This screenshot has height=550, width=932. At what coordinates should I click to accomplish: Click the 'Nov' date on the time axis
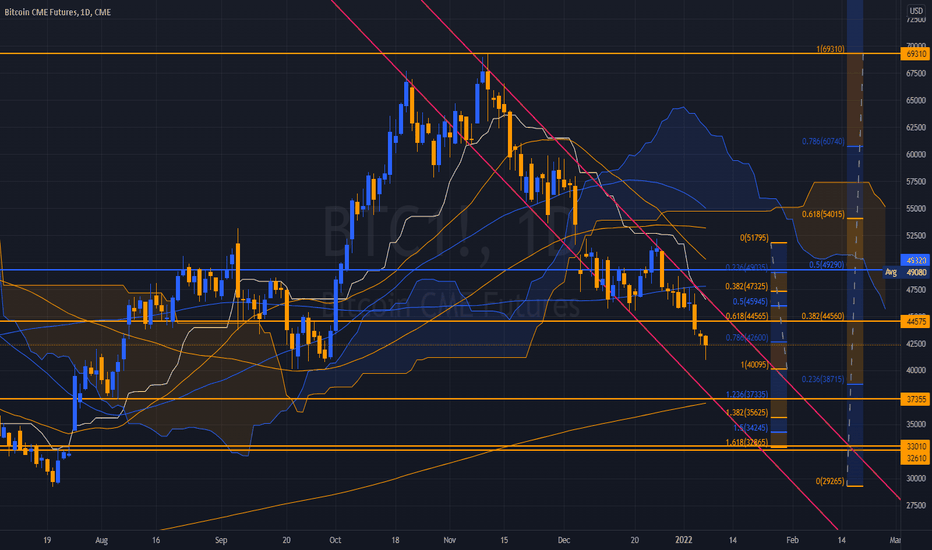pyautogui.click(x=450, y=540)
